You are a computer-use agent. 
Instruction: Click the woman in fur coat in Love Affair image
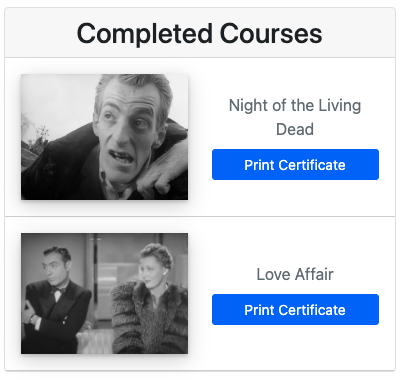point(150,300)
